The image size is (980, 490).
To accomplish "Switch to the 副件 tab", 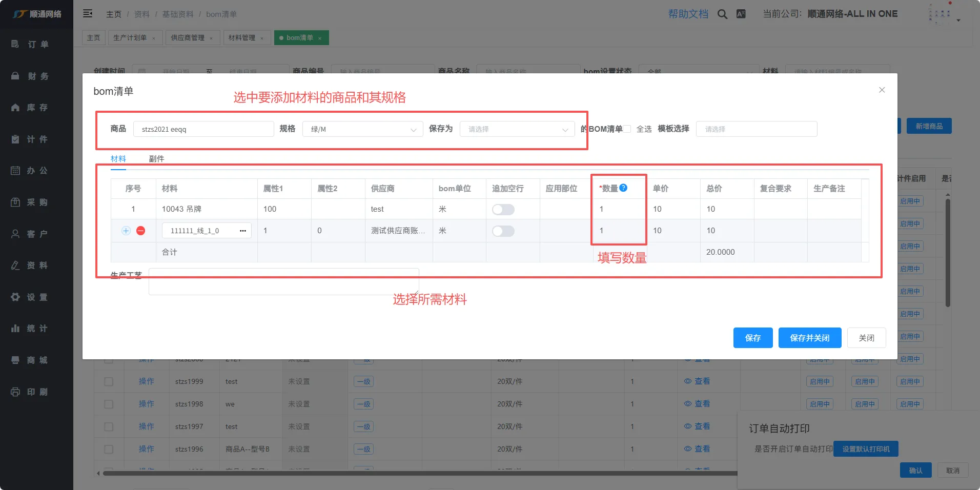I will click(156, 159).
